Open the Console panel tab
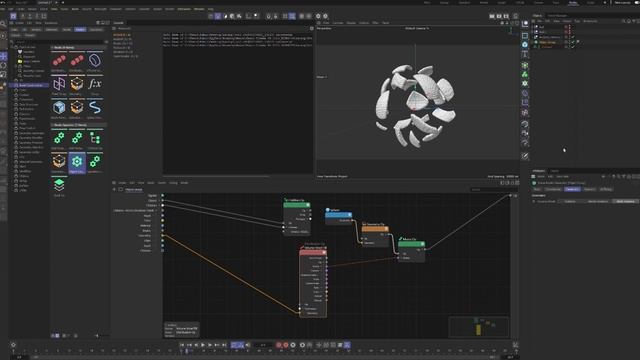The image size is (640, 360). [x=118, y=23]
